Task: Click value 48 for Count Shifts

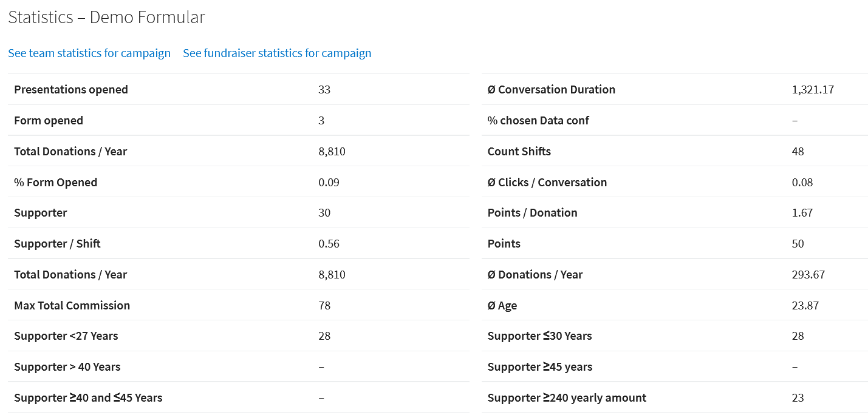Action: 798,151
